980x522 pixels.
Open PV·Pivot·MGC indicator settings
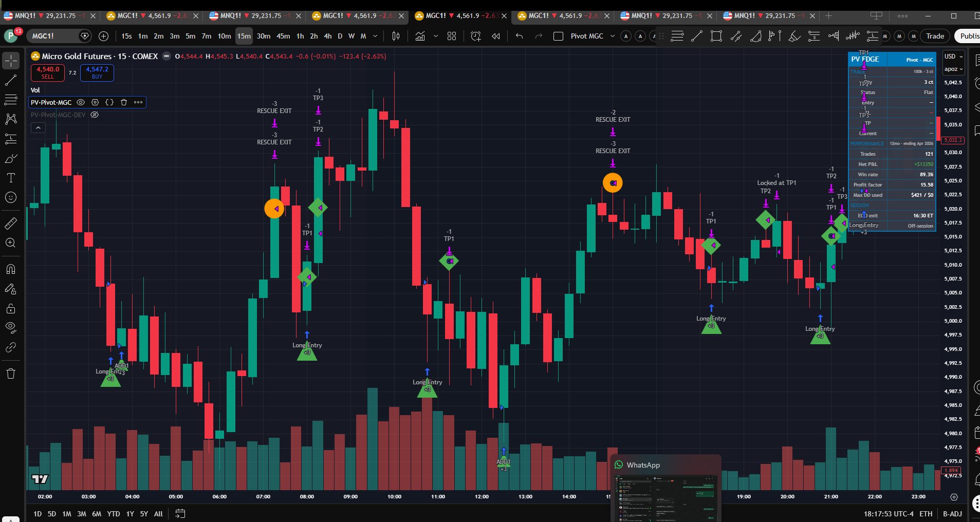[x=95, y=102]
